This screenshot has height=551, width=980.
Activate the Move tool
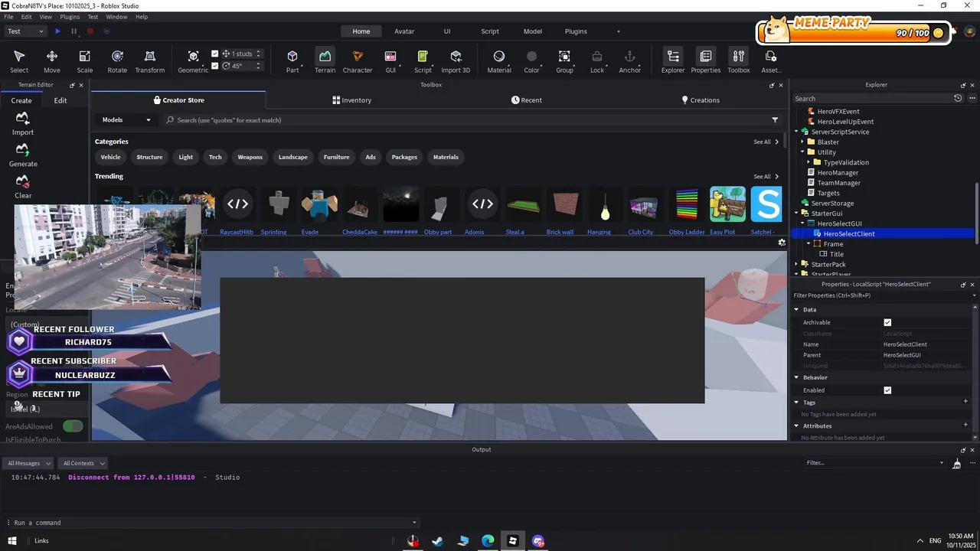52,61
